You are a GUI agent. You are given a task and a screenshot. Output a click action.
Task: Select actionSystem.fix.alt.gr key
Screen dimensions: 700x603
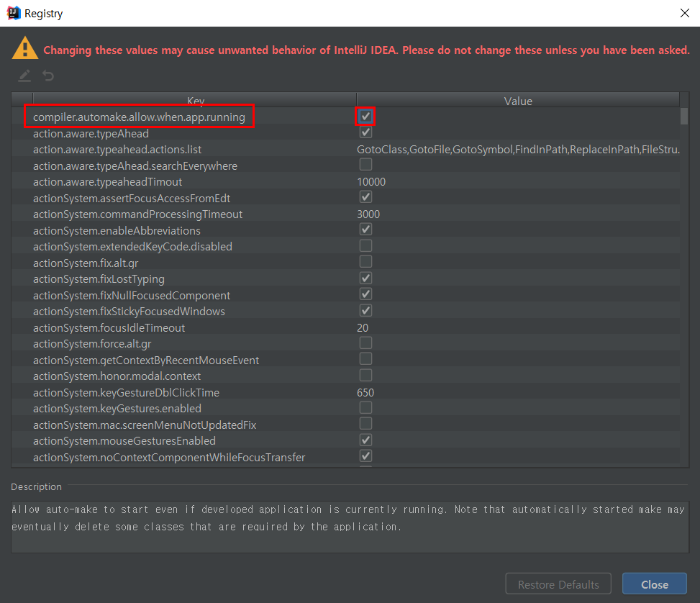point(86,263)
